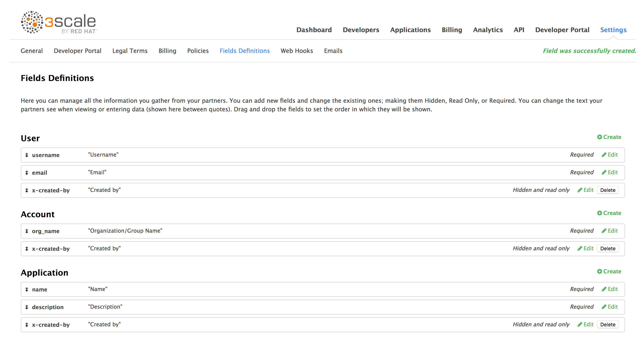Edit the email field definition
The width and height of the screenshot is (644, 339).
610,172
